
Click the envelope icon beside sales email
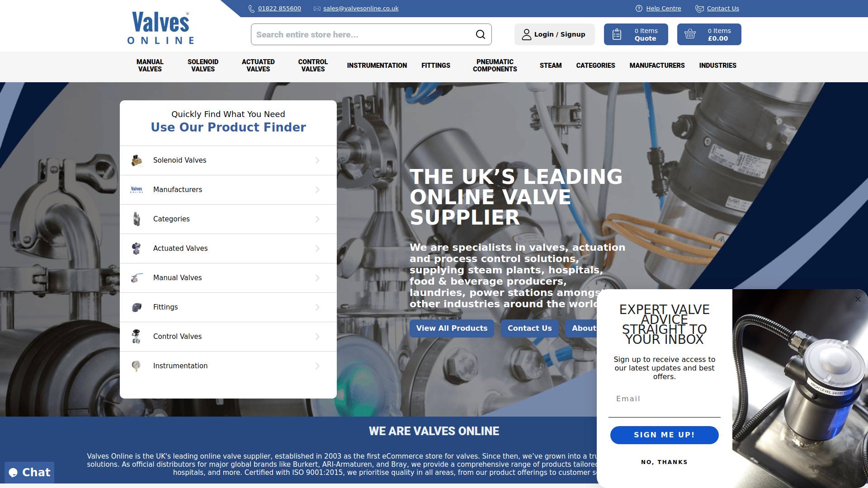coord(317,9)
